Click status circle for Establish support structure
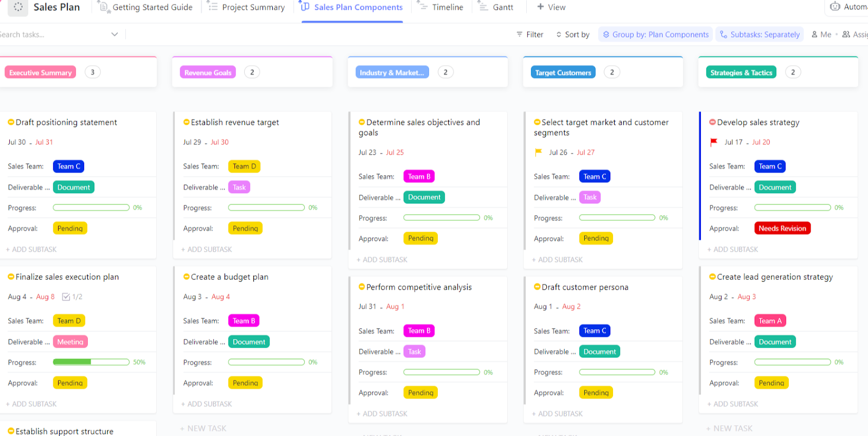Image resolution: width=868 pixels, height=436 pixels. [11, 431]
